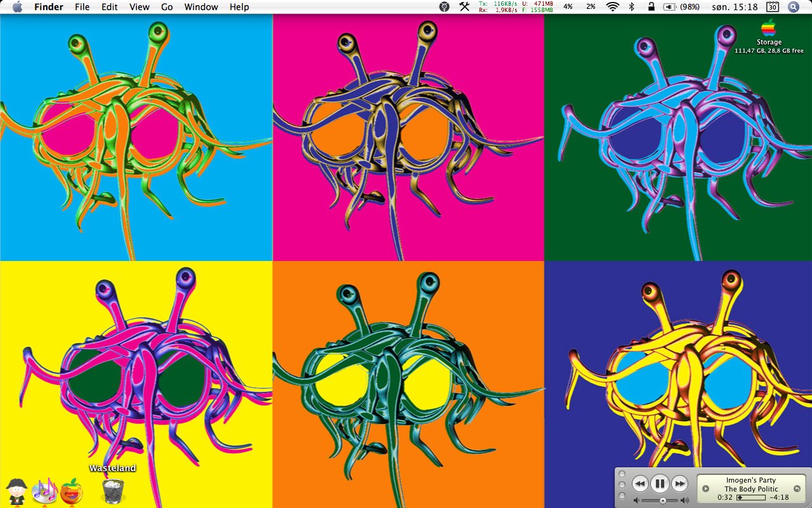This screenshot has height=508, width=812.
Task: Open the Help menu
Action: click(239, 7)
